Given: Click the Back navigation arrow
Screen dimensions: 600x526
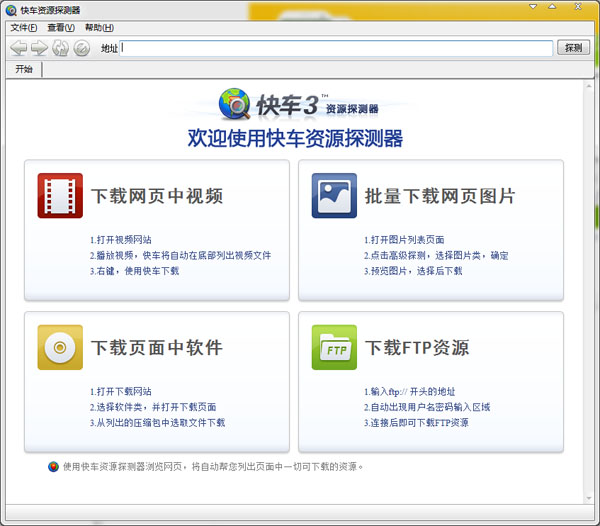Looking at the screenshot, I should 18,47.
